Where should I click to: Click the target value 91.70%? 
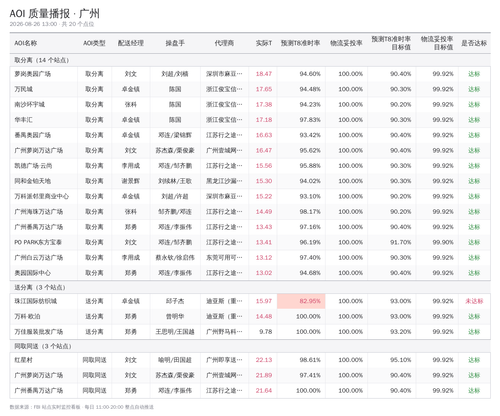(401, 242)
